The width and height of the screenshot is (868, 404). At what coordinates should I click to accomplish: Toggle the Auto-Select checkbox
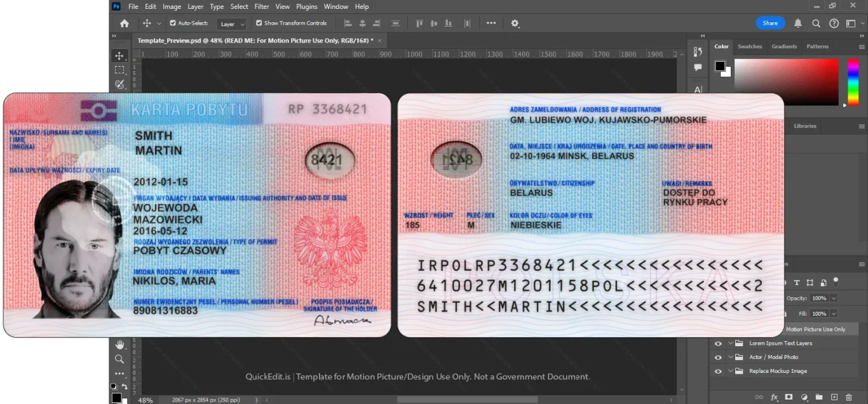(173, 23)
